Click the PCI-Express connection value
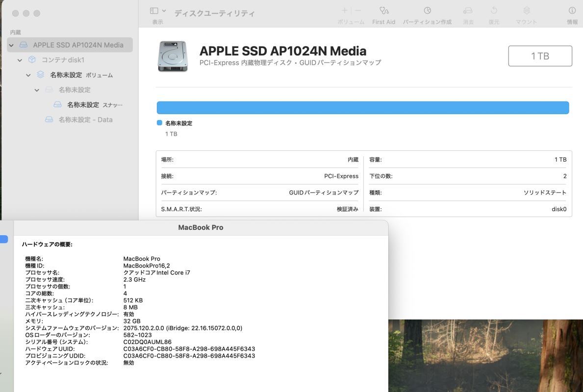 341,176
